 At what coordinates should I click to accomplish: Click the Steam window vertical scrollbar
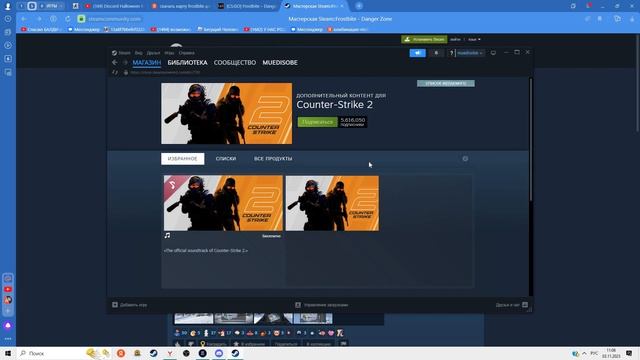531,139
